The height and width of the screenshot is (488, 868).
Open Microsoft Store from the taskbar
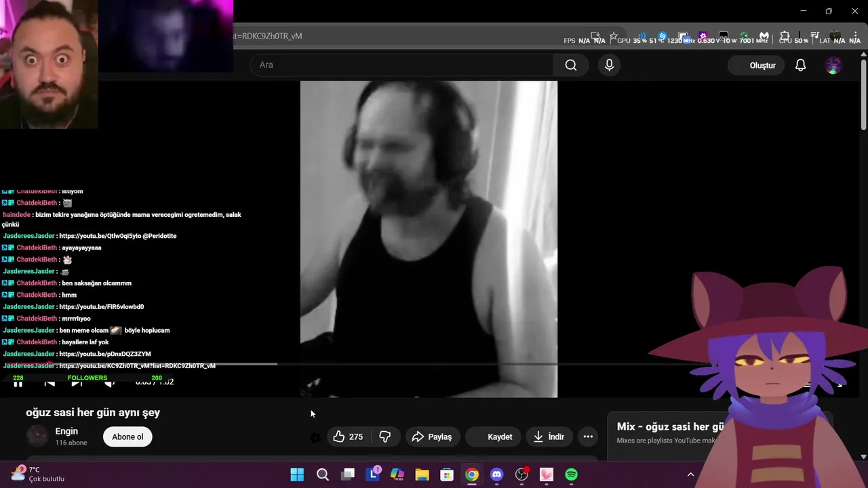coord(447,474)
